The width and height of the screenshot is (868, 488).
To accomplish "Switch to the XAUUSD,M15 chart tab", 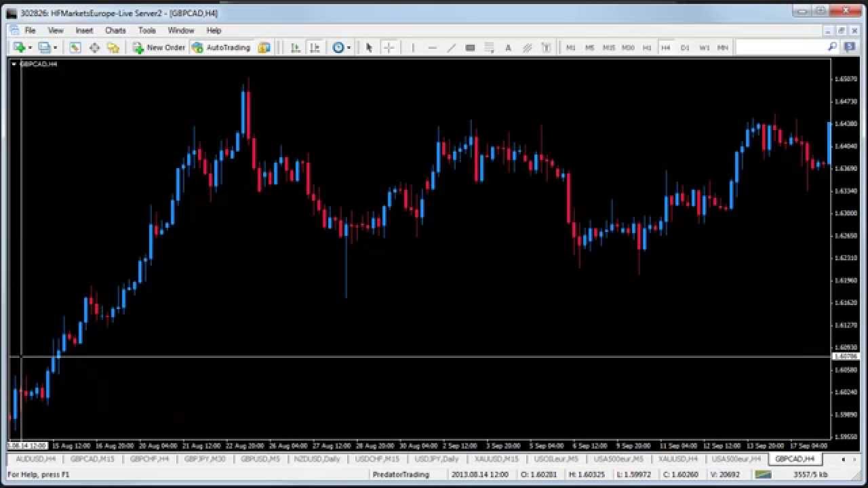I will (496, 459).
